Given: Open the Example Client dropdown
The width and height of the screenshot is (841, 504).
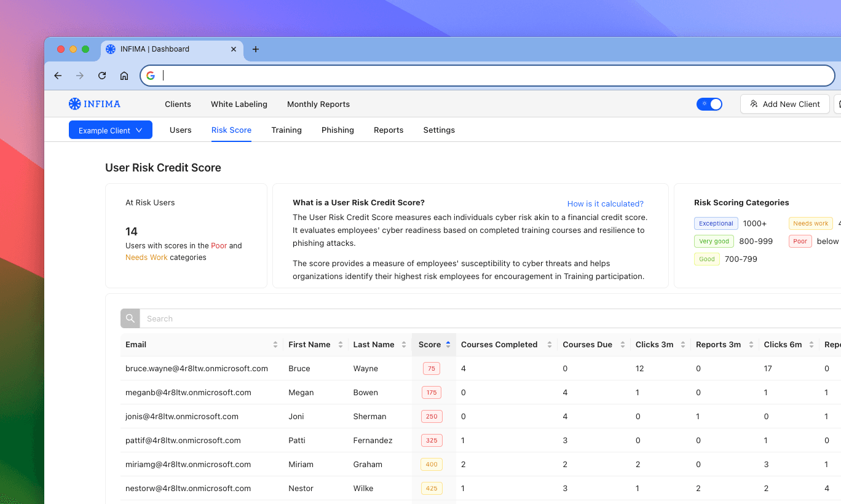Looking at the screenshot, I should click(110, 130).
